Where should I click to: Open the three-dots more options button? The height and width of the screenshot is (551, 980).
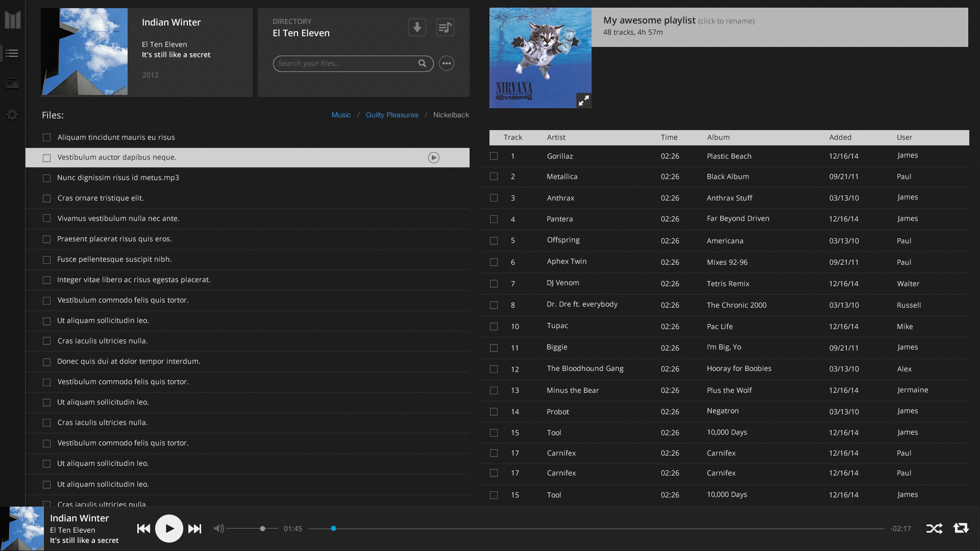(x=447, y=63)
